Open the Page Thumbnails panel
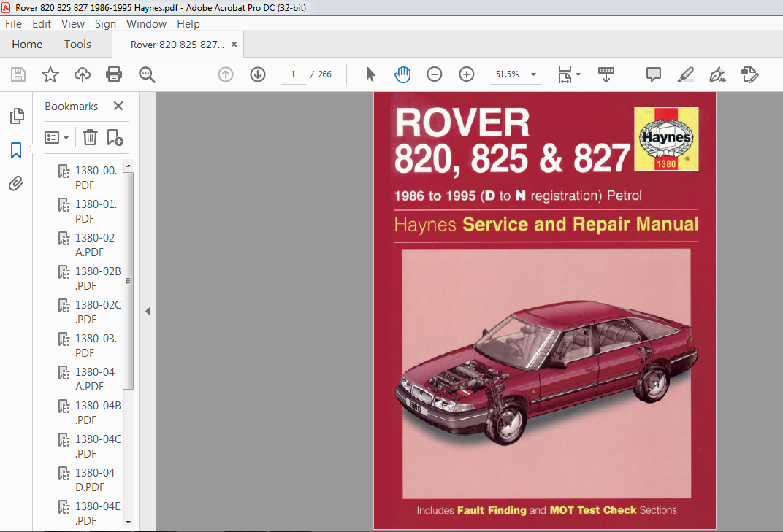Screen dimensions: 783x532 coord(17,116)
